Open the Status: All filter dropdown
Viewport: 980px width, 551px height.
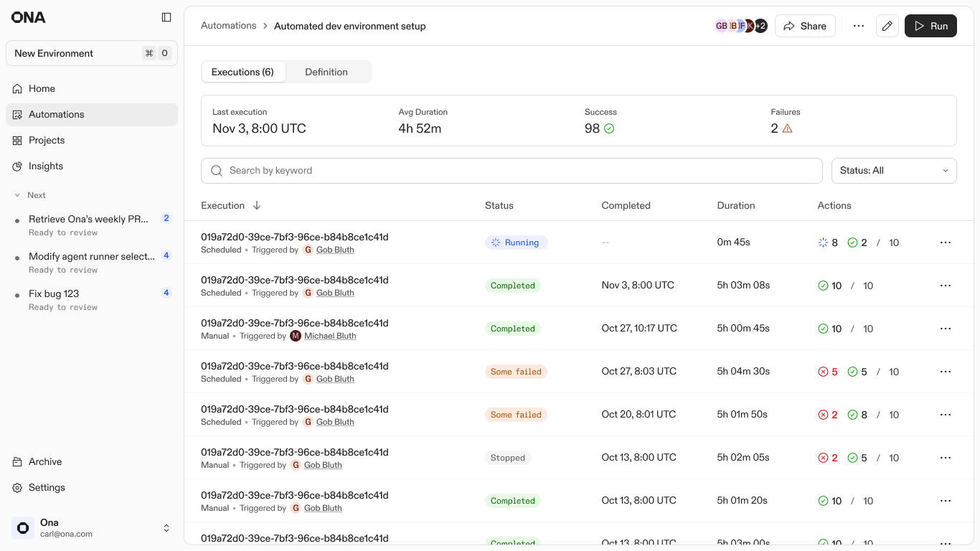pos(893,171)
